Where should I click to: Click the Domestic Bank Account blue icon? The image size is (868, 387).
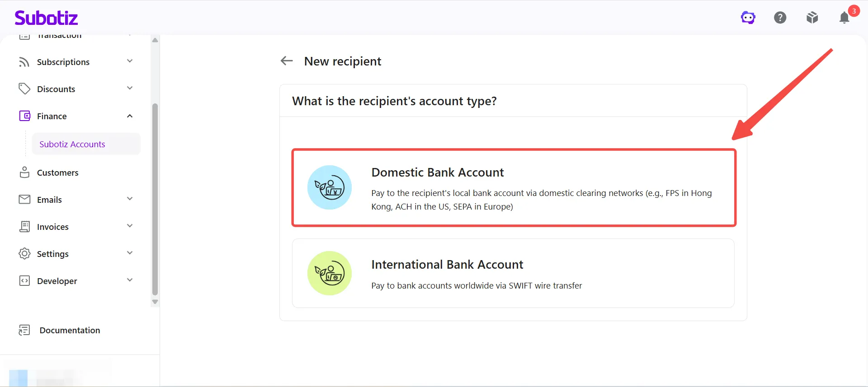click(330, 187)
